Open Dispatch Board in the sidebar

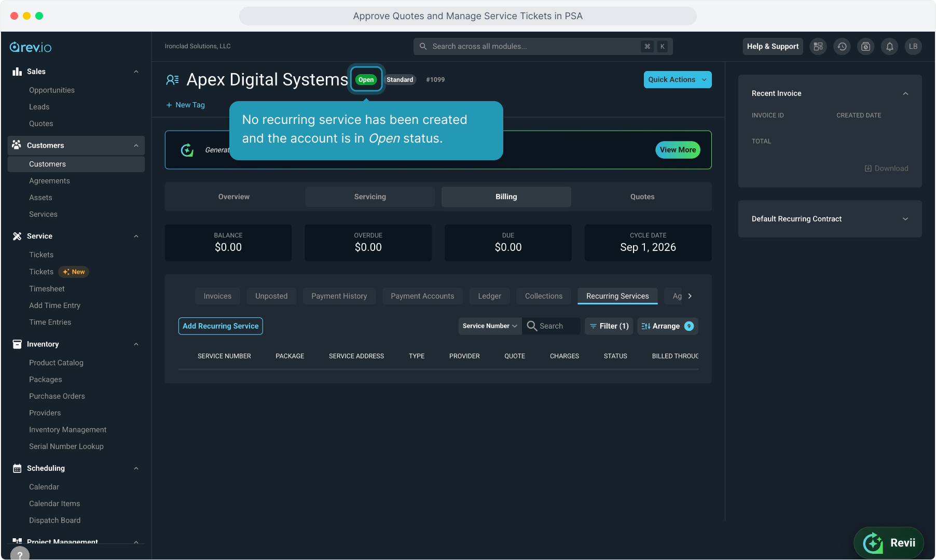click(55, 521)
